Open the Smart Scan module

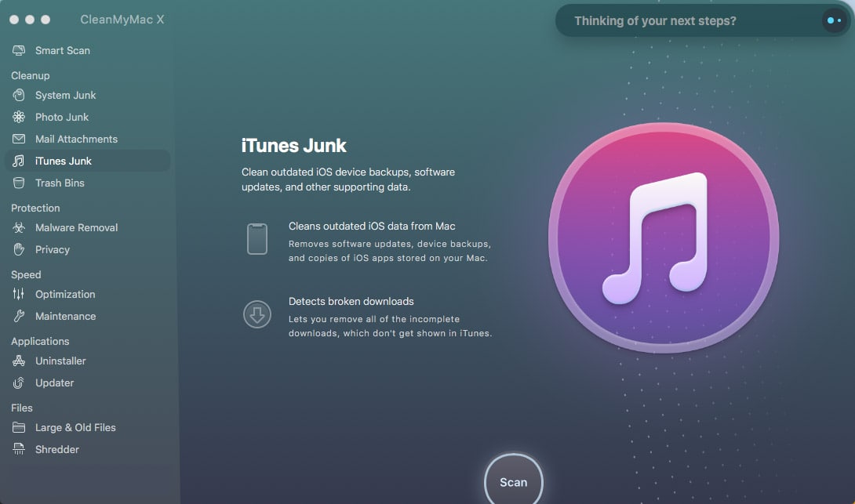(63, 51)
